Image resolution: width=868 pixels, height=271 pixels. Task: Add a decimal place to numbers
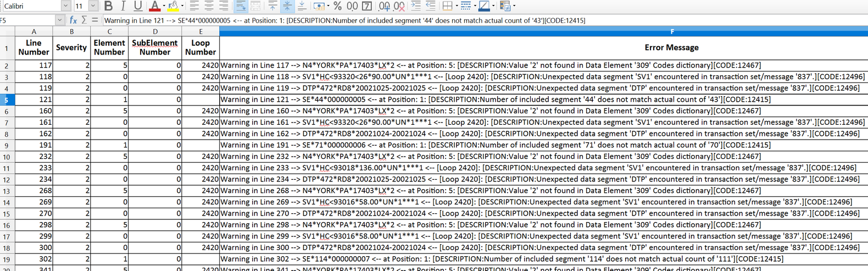point(385,6)
